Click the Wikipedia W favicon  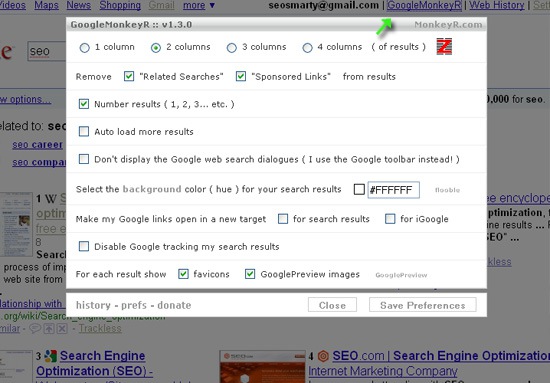click(x=51, y=199)
